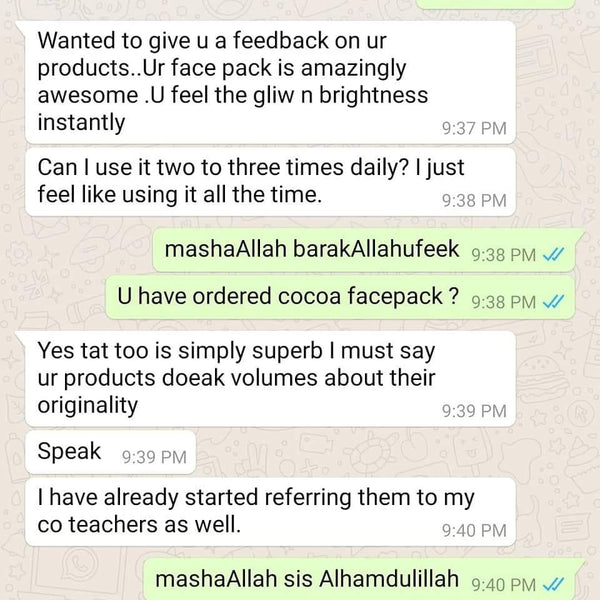Select the 'Wanted to give u a feedback' message
This screenshot has width=600, height=600.
coord(270,82)
